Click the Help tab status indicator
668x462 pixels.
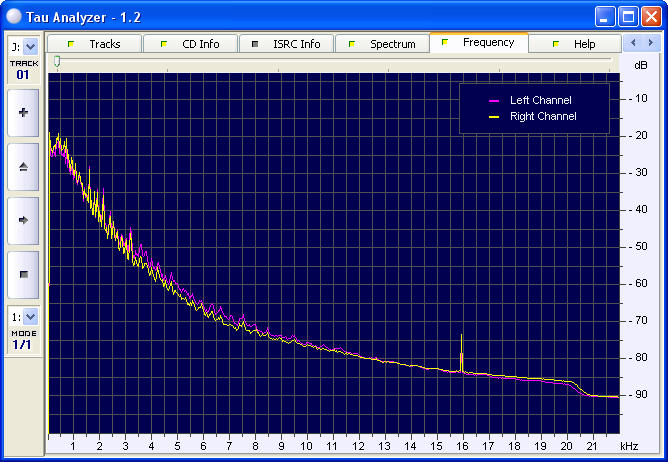(x=556, y=44)
